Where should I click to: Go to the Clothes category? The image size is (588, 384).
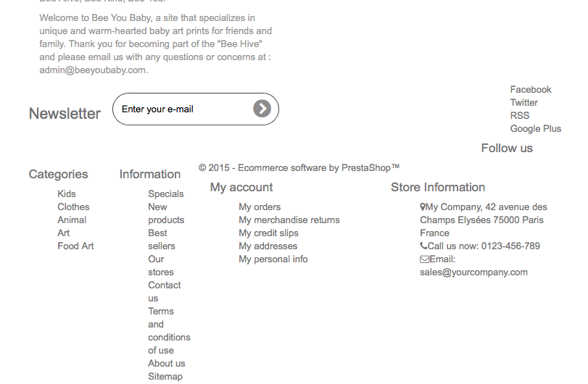tap(73, 207)
